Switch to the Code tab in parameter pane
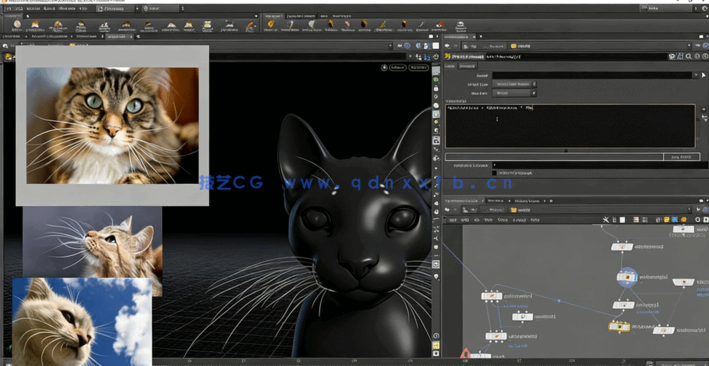709x366 pixels. [449, 66]
